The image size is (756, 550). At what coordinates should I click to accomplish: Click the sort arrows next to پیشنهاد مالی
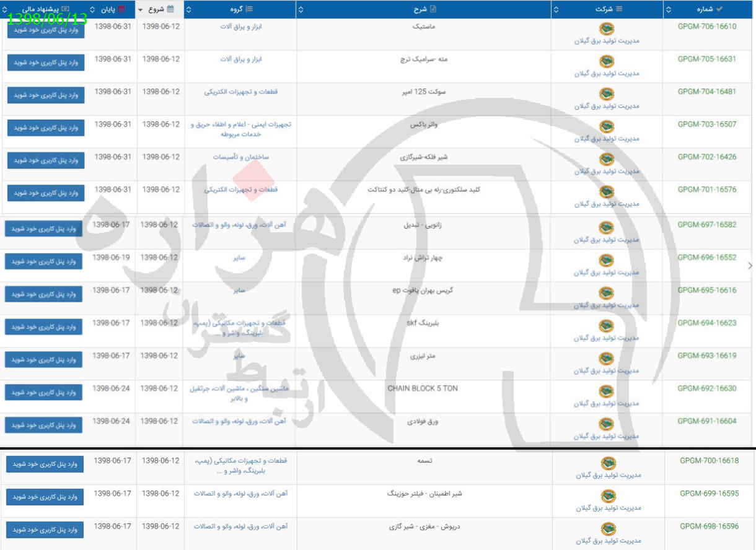5,8
